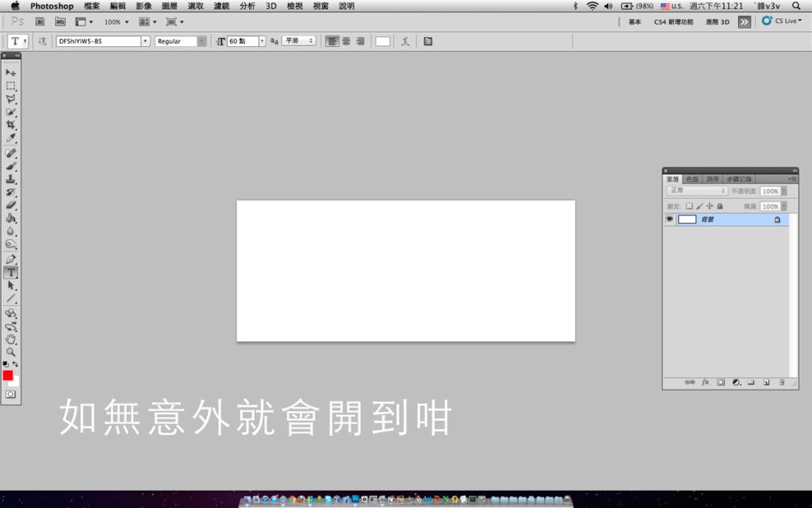Choose the Hand tool
Screen dimensions: 812x508
pyautogui.click(x=11, y=339)
